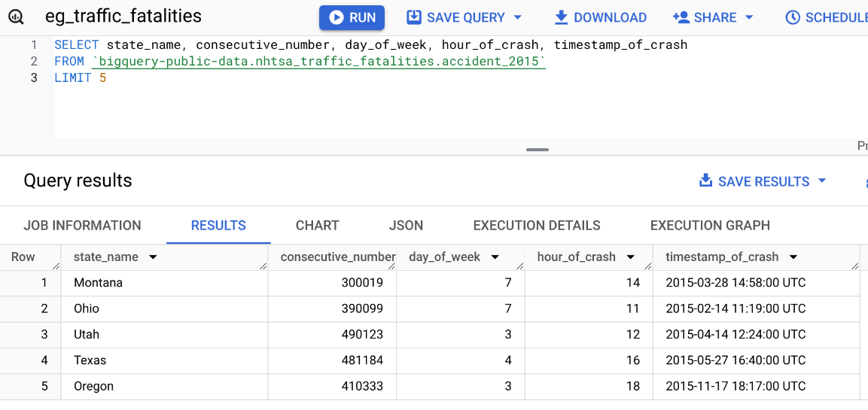
Task: View the JSON tab
Action: click(x=406, y=226)
